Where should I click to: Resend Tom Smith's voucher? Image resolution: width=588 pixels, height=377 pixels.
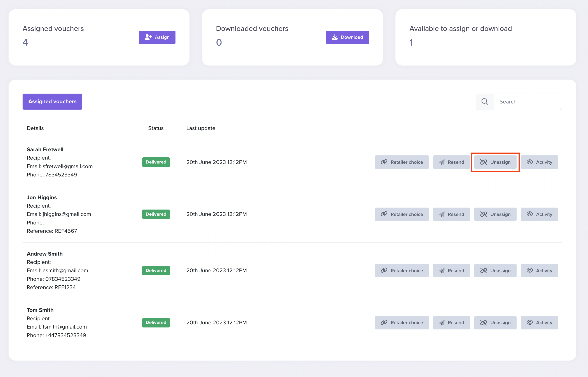[x=452, y=322]
